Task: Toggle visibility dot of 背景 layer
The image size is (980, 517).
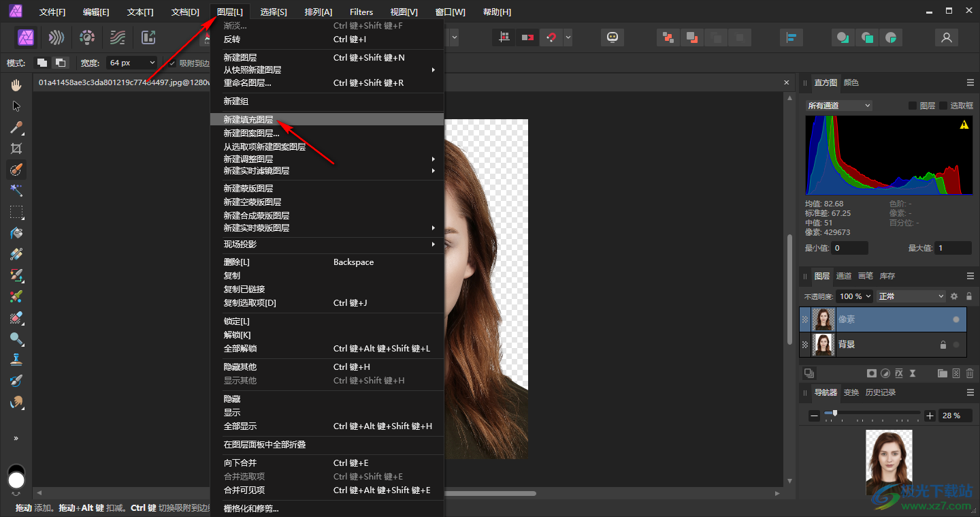Action: (956, 345)
